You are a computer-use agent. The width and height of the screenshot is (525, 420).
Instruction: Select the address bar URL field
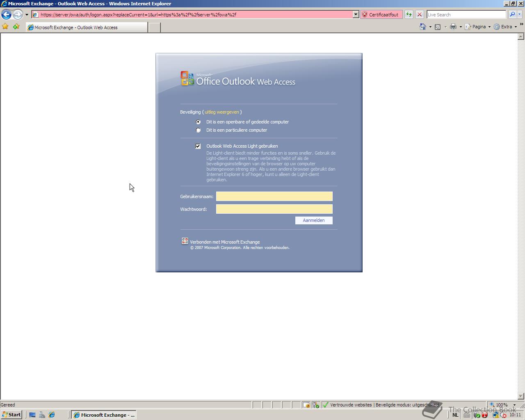pos(192,15)
